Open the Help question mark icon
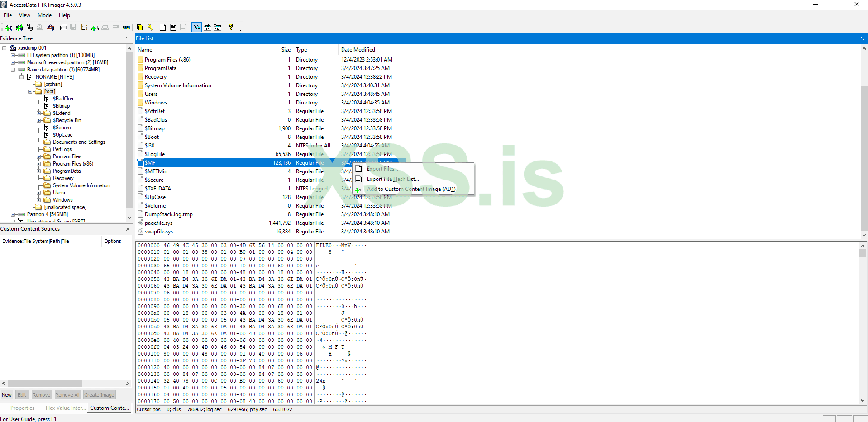This screenshot has height=422, width=868. [231, 28]
